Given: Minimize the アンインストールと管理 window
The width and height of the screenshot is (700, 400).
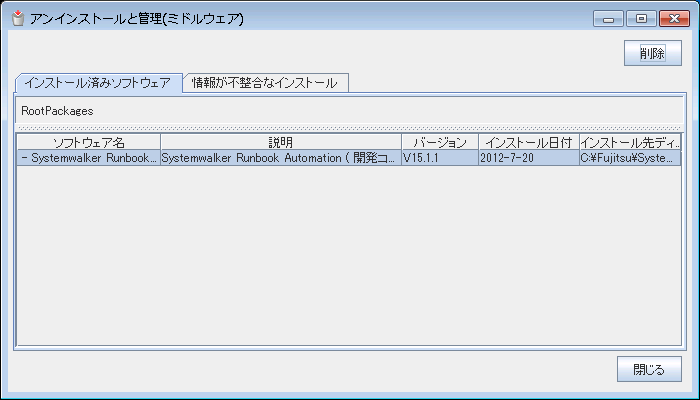Looking at the screenshot, I should tap(608, 19).
